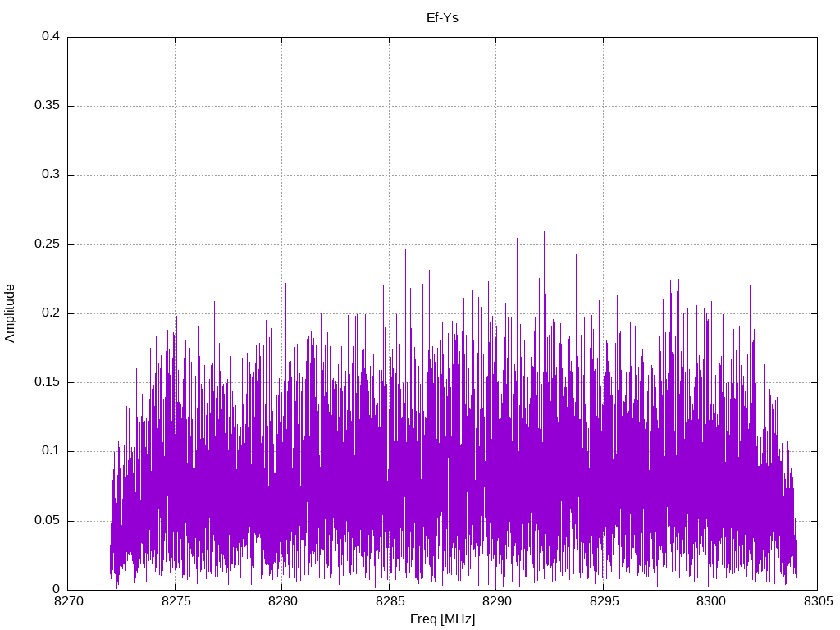Select the 8270 x-axis tick label
The height and width of the screenshot is (630, 840).
tap(67, 601)
